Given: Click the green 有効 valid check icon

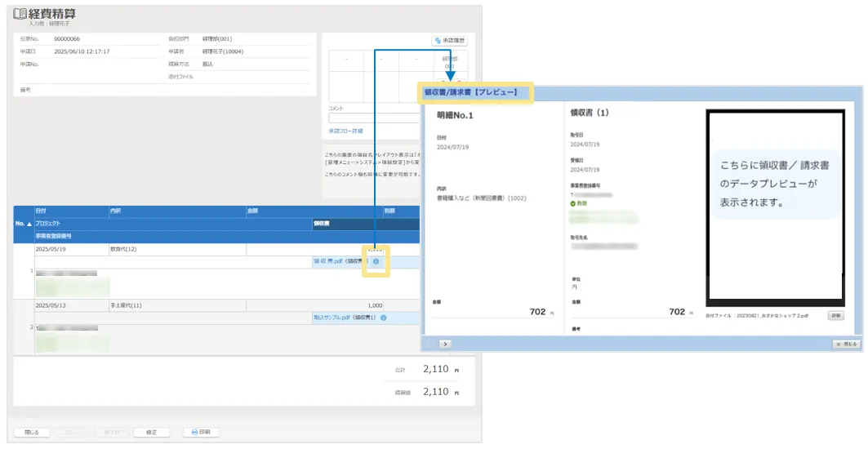Looking at the screenshot, I should click(x=573, y=203).
